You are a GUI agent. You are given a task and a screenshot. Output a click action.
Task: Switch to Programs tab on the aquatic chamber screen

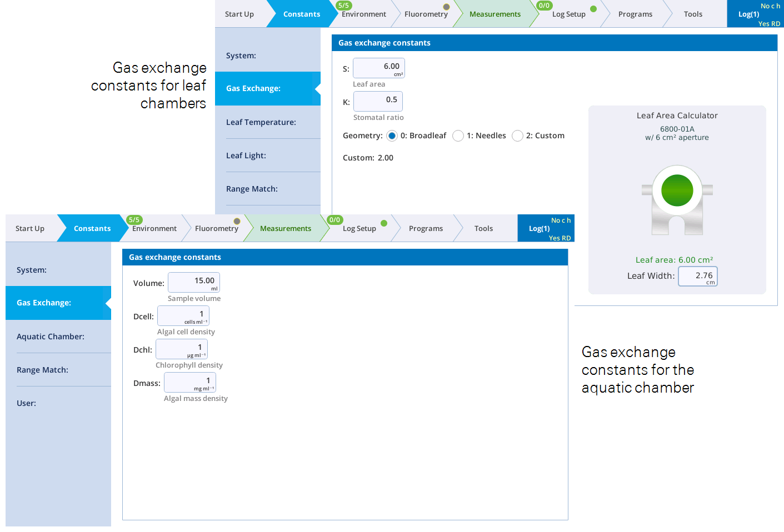point(426,229)
